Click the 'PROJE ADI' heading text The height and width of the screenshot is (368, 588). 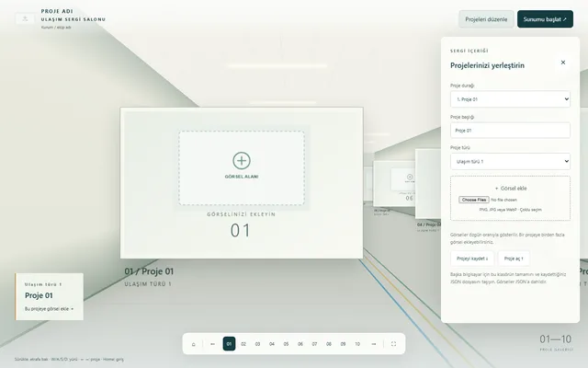pyautogui.click(x=57, y=11)
